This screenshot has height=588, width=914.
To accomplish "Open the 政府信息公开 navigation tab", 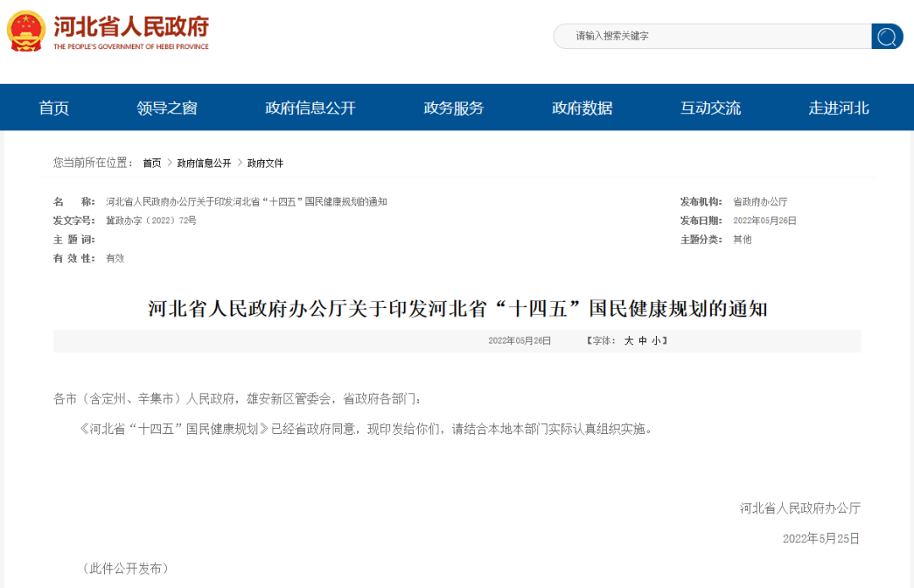I will (310, 107).
